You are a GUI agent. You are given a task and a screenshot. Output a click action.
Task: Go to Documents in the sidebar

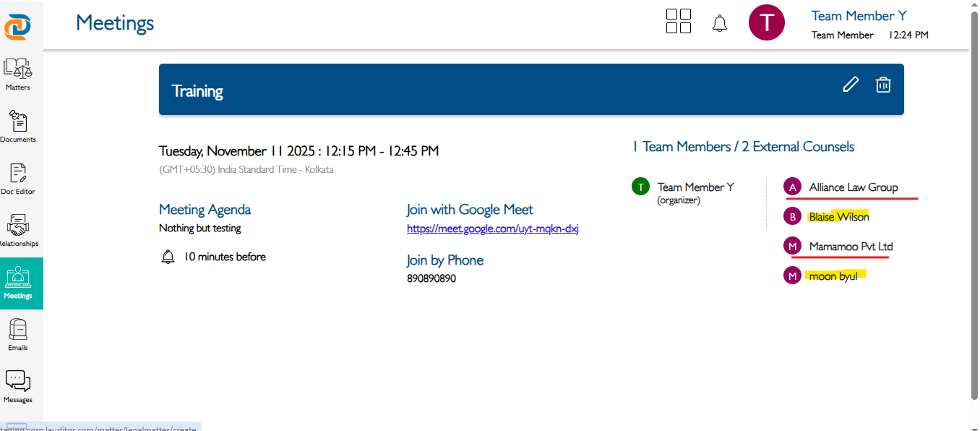(18, 126)
